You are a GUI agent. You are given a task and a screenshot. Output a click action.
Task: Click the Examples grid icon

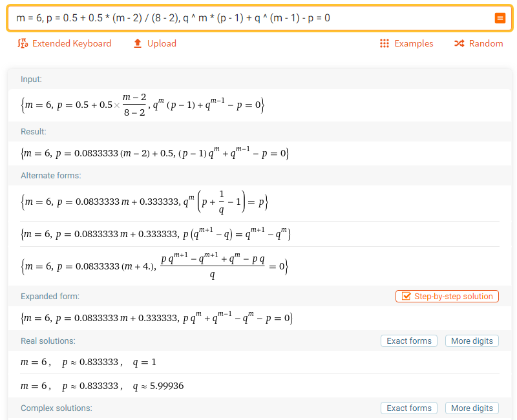pos(384,43)
